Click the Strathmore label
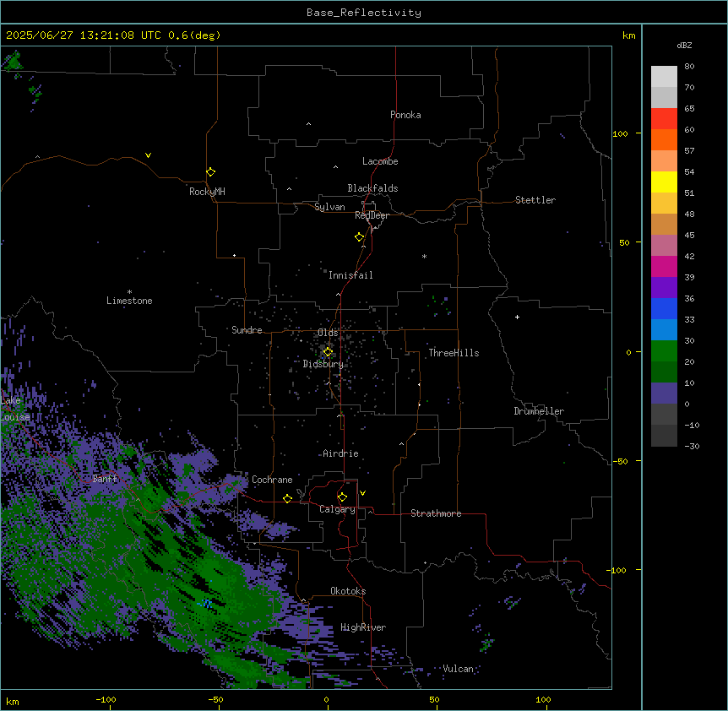This screenshot has height=711, width=728. click(x=436, y=513)
